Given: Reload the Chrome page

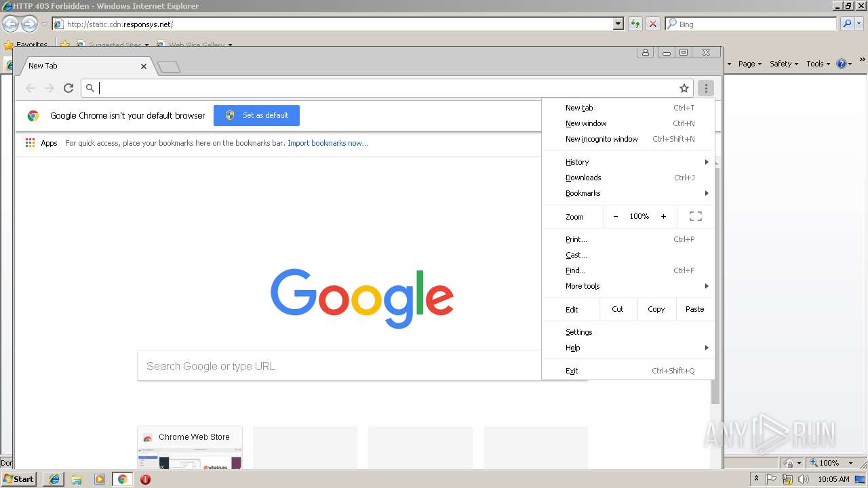Looking at the screenshot, I should click(68, 88).
